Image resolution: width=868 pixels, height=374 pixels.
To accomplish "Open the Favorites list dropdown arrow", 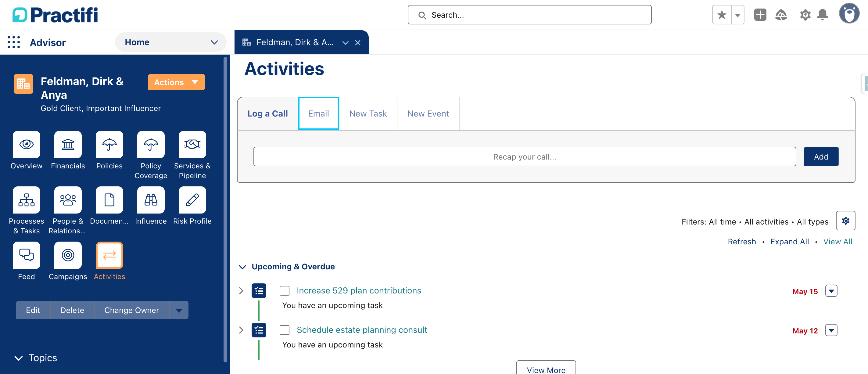I will (737, 15).
